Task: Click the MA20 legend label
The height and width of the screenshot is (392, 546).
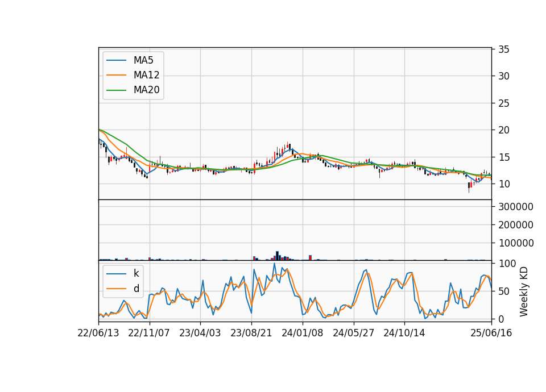Action: tap(146, 90)
